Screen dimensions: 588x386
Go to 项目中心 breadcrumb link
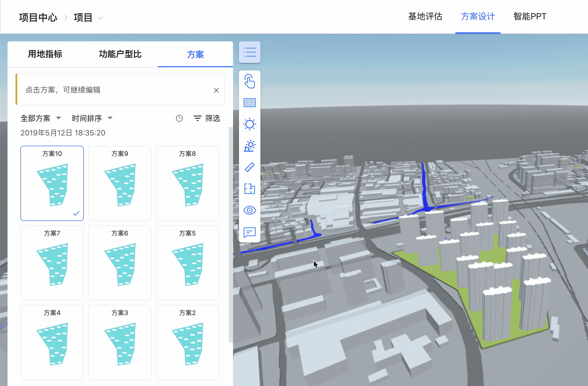38,18
